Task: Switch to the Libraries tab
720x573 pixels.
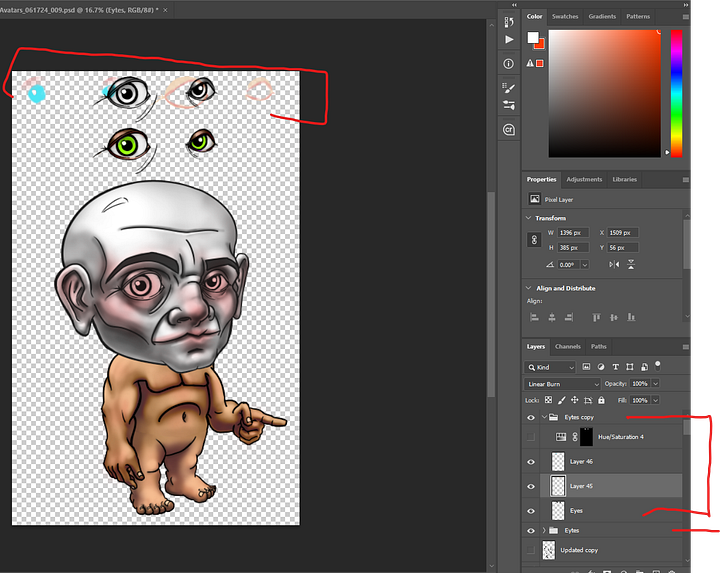Action: pyautogui.click(x=624, y=180)
